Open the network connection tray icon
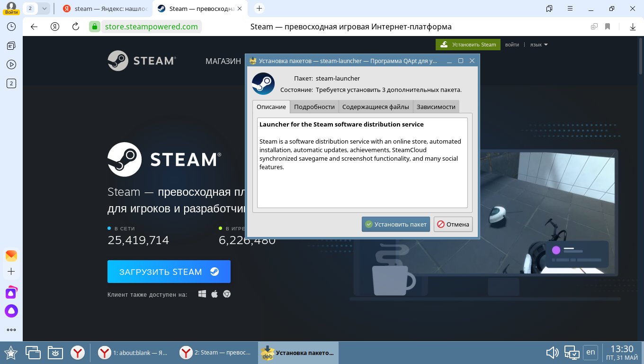This screenshot has width=644, height=364. (572, 353)
